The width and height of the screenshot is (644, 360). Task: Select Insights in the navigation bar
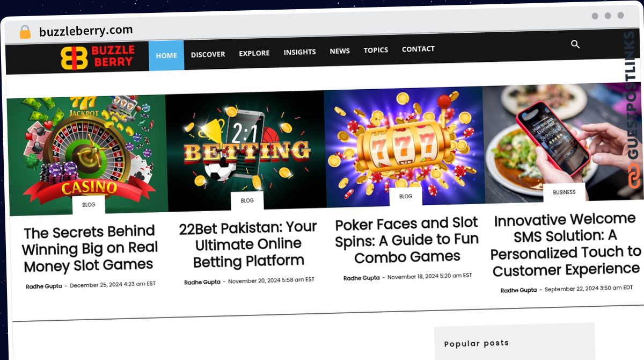pyautogui.click(x=299, y=52)
